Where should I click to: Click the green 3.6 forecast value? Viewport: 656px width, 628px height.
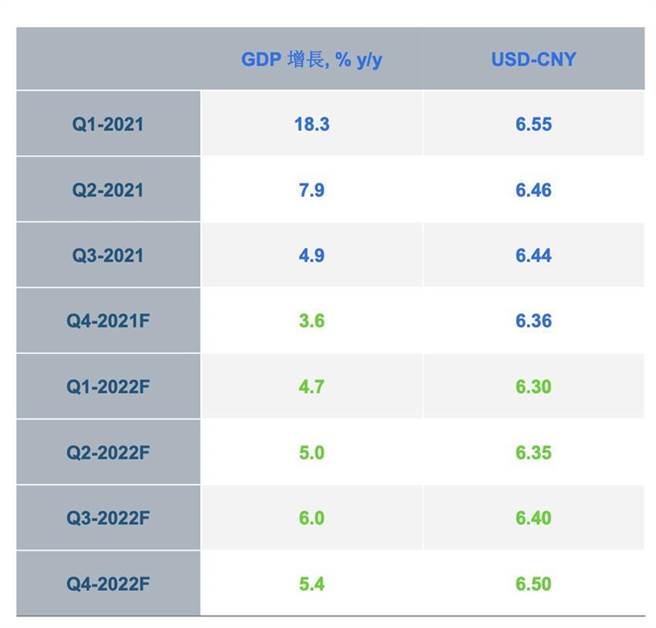point(311,321)
